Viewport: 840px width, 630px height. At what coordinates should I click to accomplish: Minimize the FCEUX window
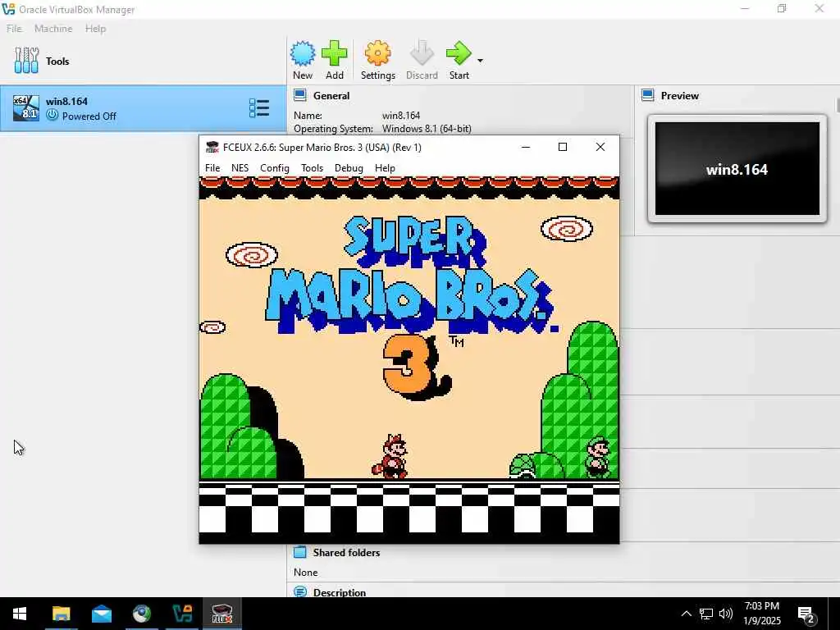pyautogui.click(x=526, y=147)
